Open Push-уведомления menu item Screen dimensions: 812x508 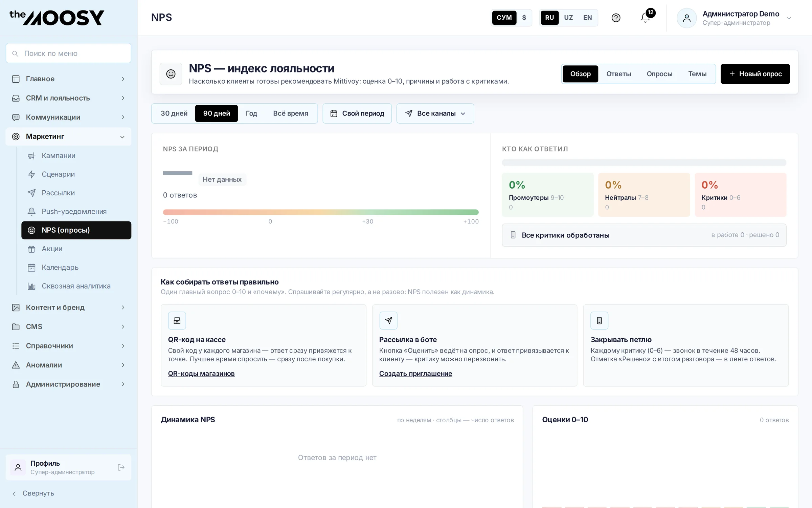[x=76, y=211]
